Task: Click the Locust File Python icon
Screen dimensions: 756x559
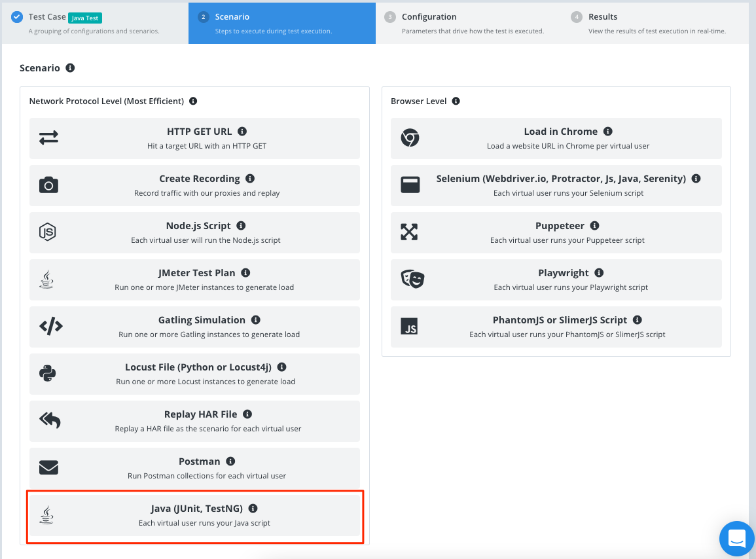Action: tap(48, 373)
